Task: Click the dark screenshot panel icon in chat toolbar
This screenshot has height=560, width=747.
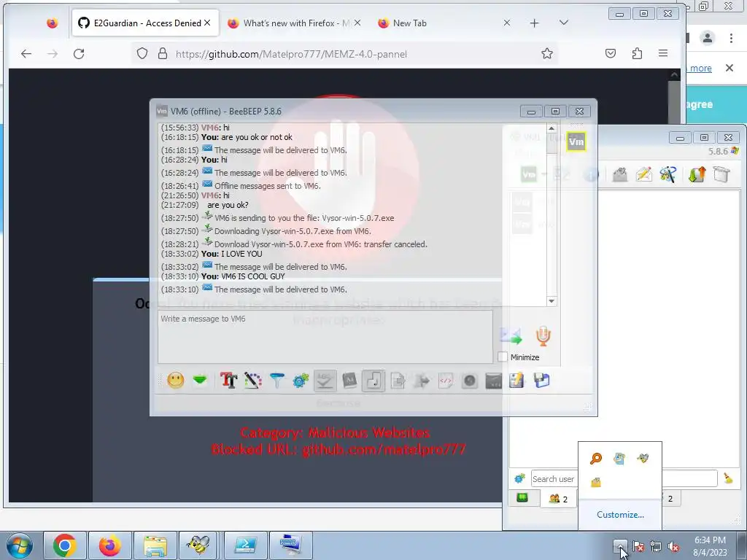Action: [494, 381]
